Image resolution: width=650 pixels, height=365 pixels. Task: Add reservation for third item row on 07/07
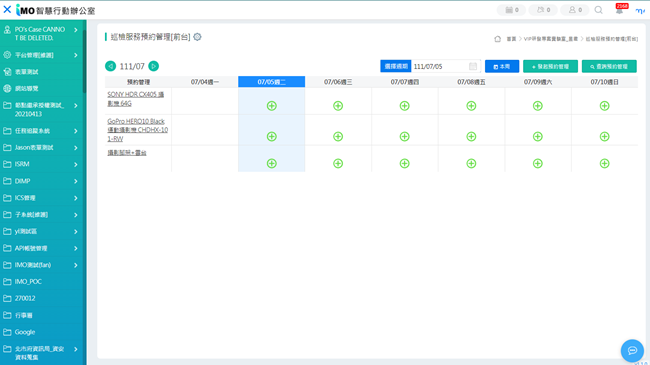pos(405,163)
